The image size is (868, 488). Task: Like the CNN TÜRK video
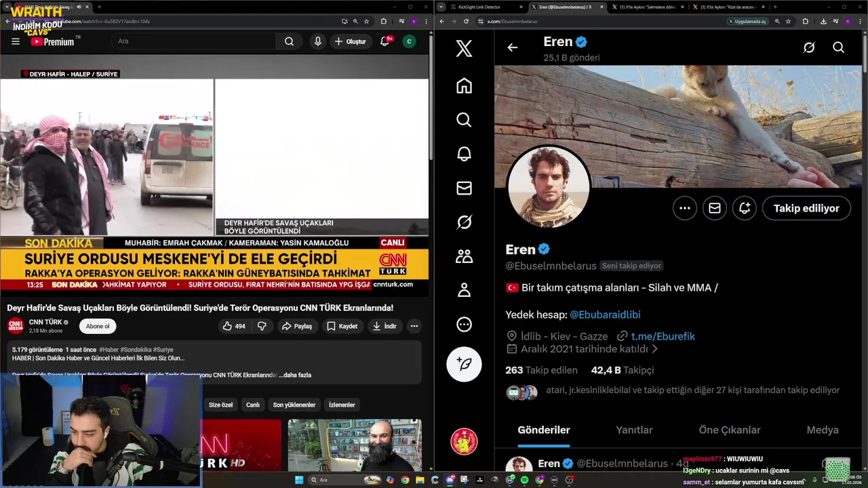(x=233, y=326)
